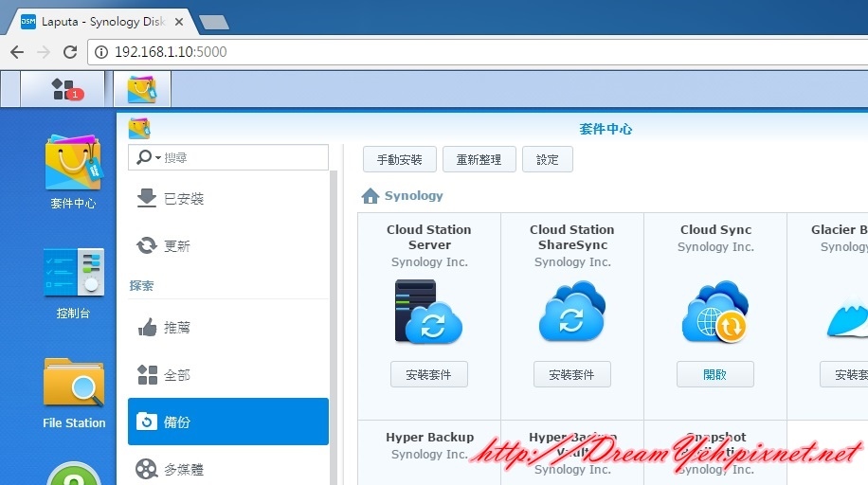Image resolution: width=868 pixels, height=485 pixels.
Task: Click the browser back arrow
Action: (17, 52)
